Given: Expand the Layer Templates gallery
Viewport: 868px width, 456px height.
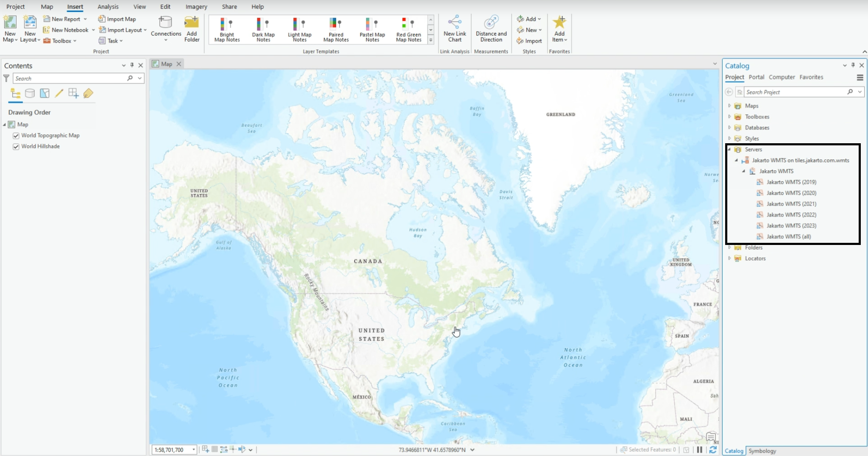Looking at the screenshot, I should (x=431, y=40).
